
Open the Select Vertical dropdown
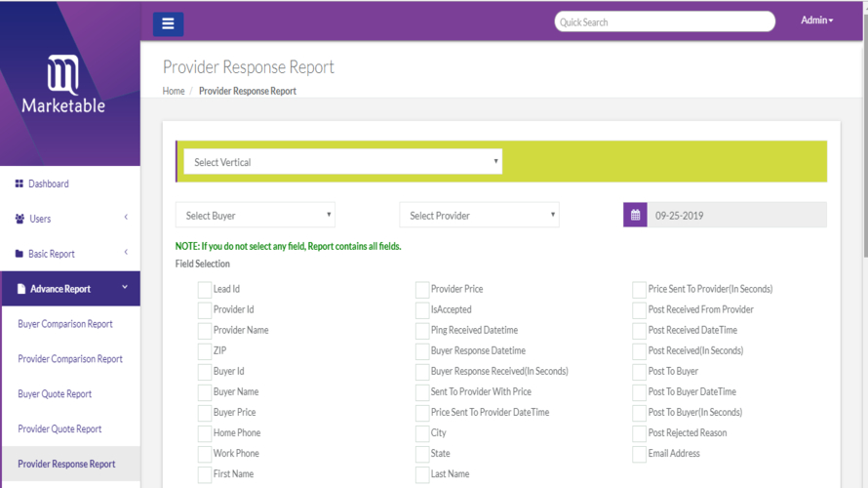pos(342,162)
